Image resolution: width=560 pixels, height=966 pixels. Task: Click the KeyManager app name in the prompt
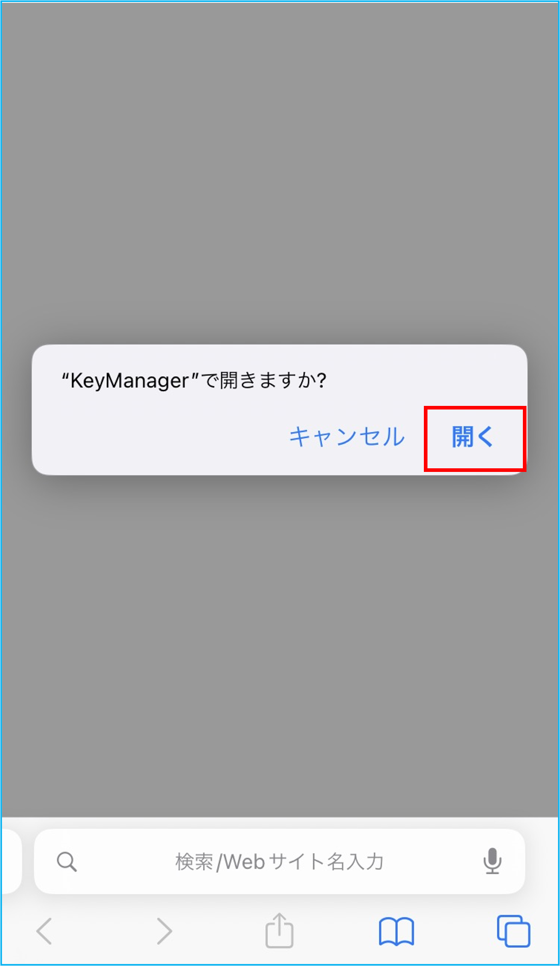click(129, 381)
